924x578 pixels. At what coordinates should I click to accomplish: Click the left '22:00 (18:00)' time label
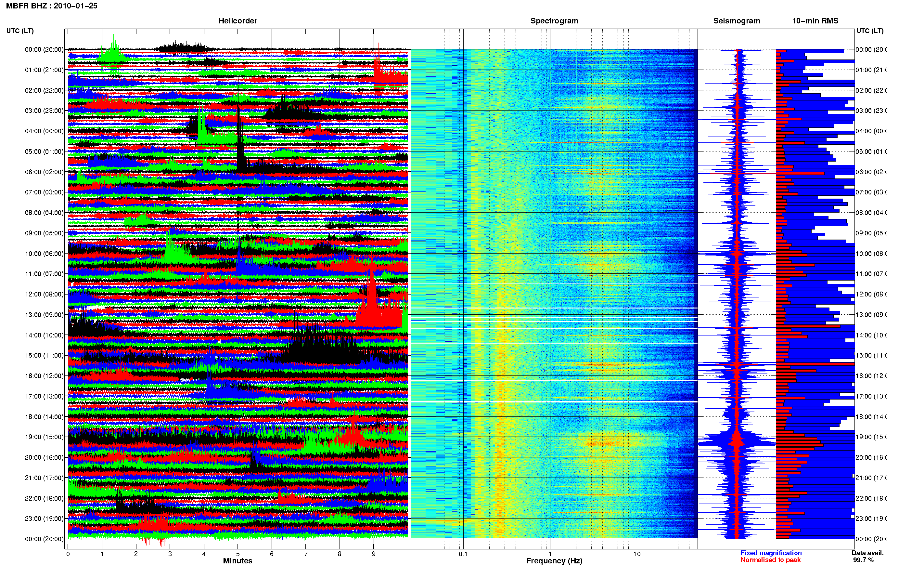(x=44, y=498)
